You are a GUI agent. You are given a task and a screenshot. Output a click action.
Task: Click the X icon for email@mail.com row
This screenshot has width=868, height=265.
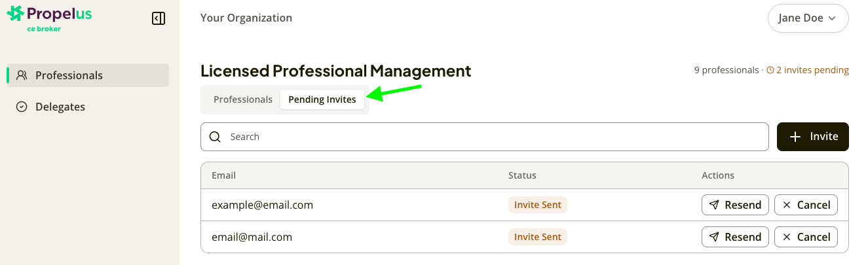coord(787,237)
